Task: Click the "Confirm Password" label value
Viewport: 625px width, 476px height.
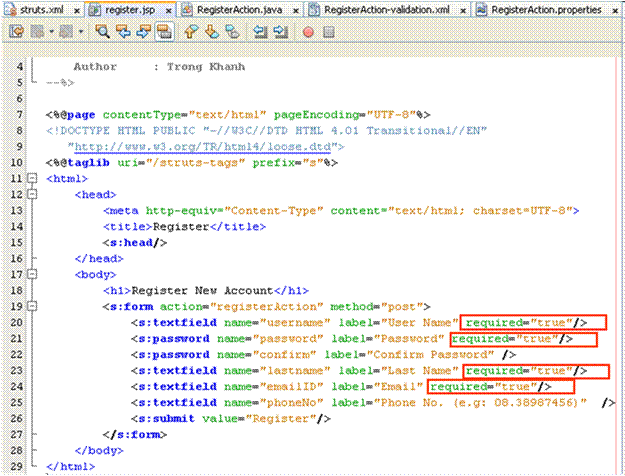Action: point(430,354)
